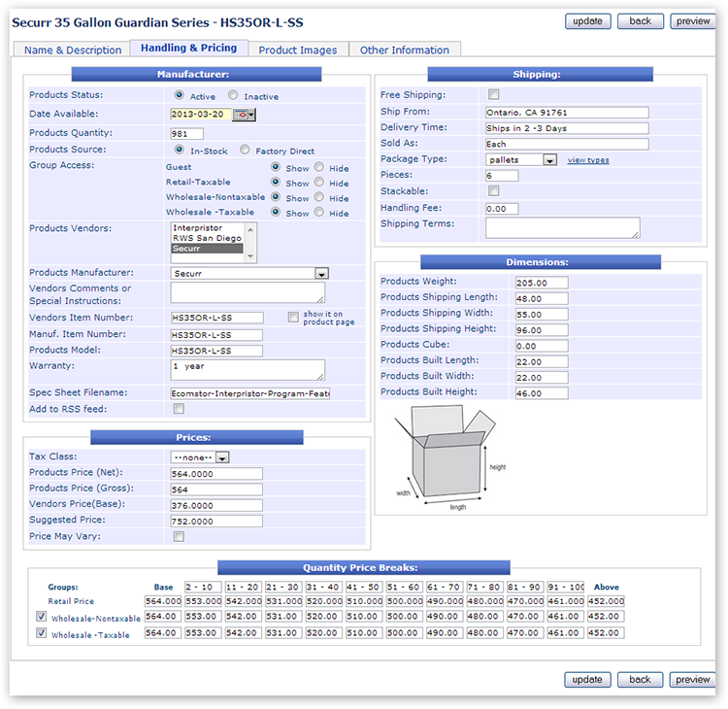
Task: Open the Date Available calendar picker icon
Action: (x=244, y=115)
